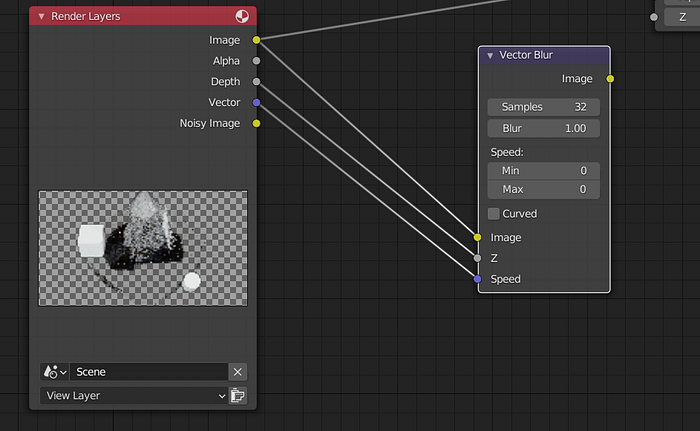This screenshot has height=431, width=700.
Task: Click the Vector Blur Image input socket
Action: pos(478,237)
